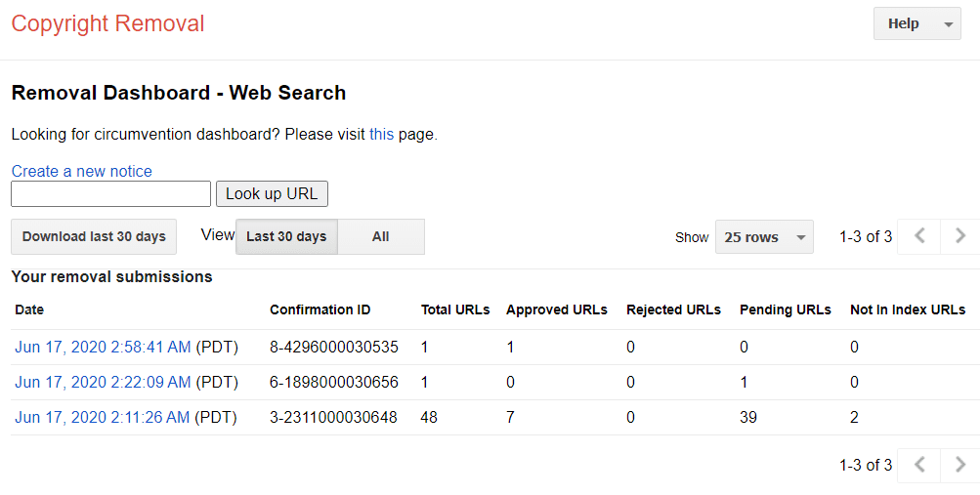980x495 pixels.
Task: Open the Help dropdown menu
Action: coord(916,24)
